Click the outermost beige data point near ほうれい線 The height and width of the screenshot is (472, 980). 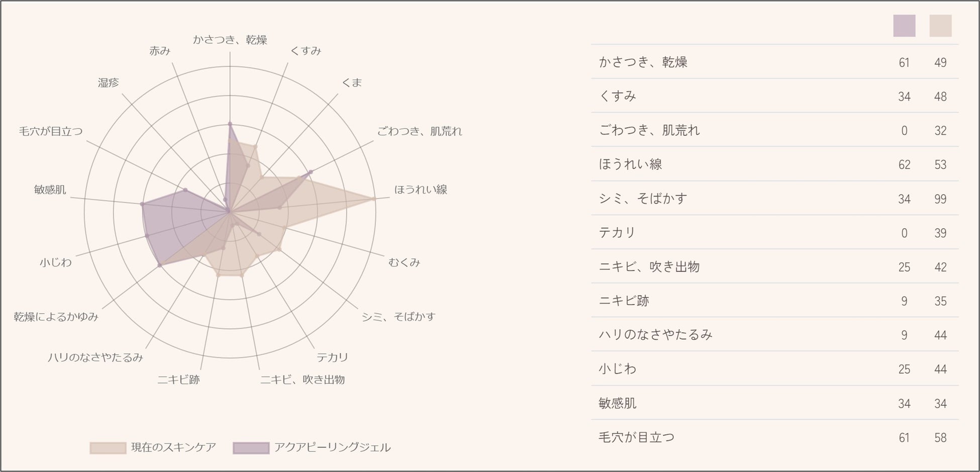click(x=374, y=199)
